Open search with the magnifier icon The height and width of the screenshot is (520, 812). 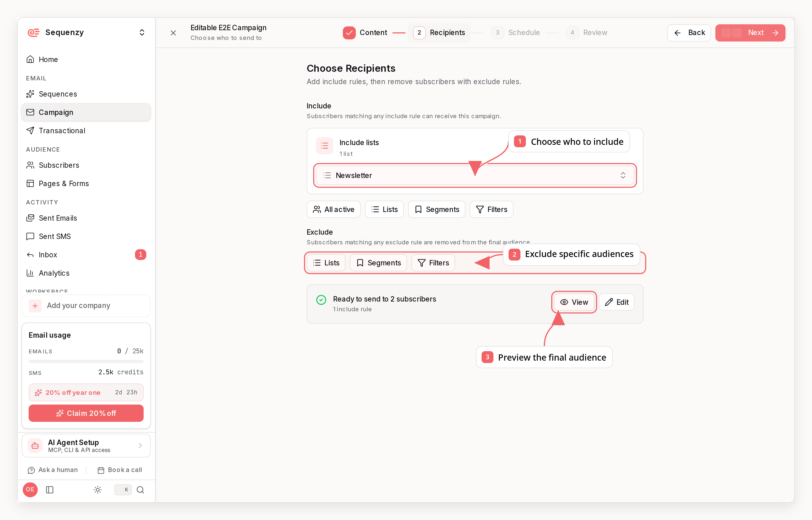(x=140, y=490)
